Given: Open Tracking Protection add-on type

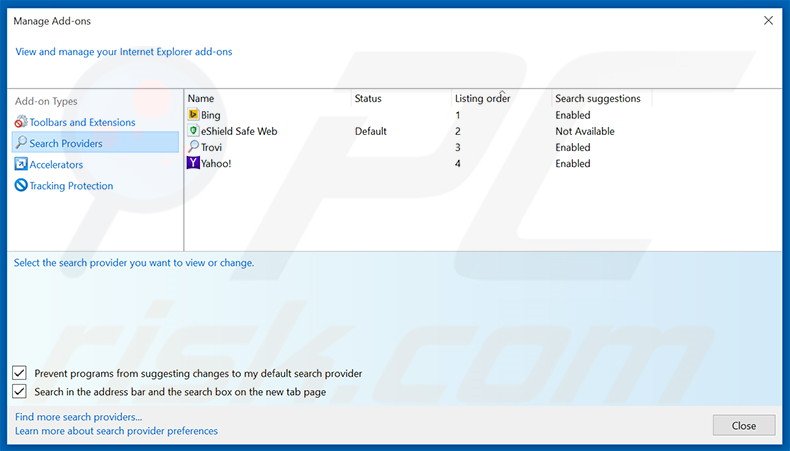Looking at the screenshot, I should (71, 185).
